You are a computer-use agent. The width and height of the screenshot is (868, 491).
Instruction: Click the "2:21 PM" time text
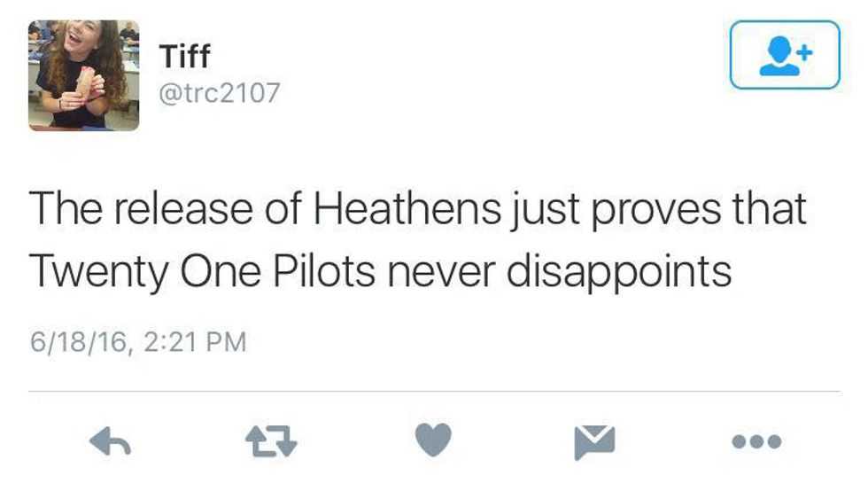pos(192,341)
